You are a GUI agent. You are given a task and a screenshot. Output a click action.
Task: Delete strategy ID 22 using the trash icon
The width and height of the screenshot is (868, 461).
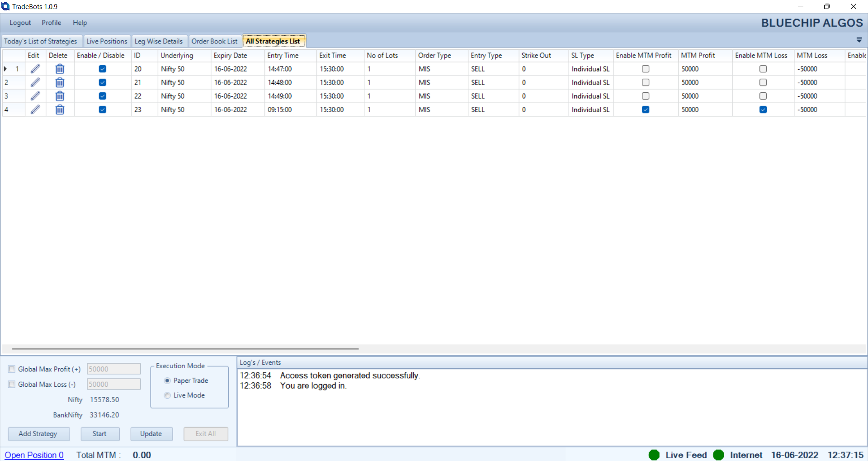pyautogui.click(x=60, y=96)
